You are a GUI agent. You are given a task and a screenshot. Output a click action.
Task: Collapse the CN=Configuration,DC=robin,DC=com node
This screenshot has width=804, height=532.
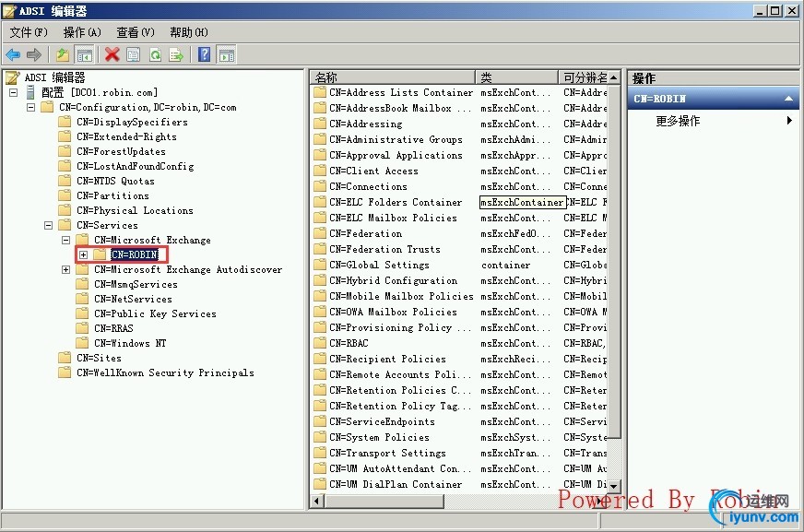click(31, 107)
